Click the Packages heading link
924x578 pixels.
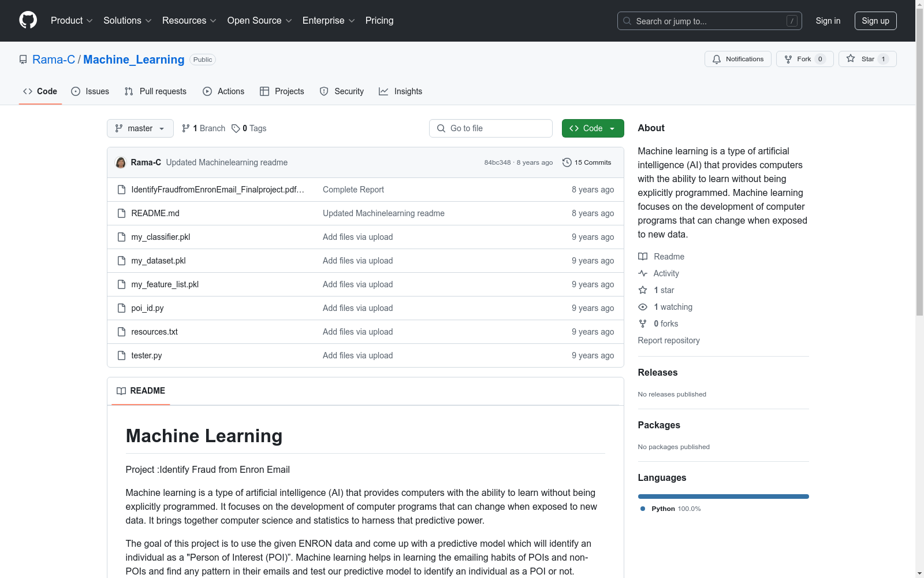(659, 425)
